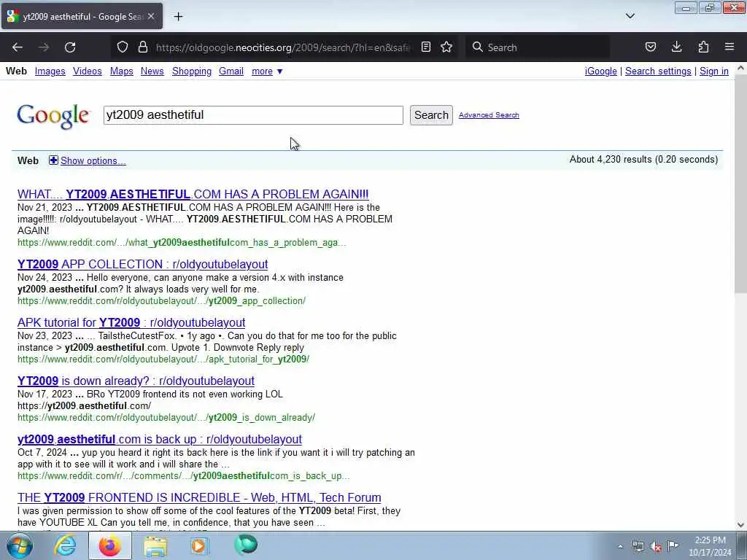Image resolution: width=747 pixels, height=560 pixels.
Task: Click green URL of apk_tutorial_for_yt2009 result
Action: click(163, 359)
